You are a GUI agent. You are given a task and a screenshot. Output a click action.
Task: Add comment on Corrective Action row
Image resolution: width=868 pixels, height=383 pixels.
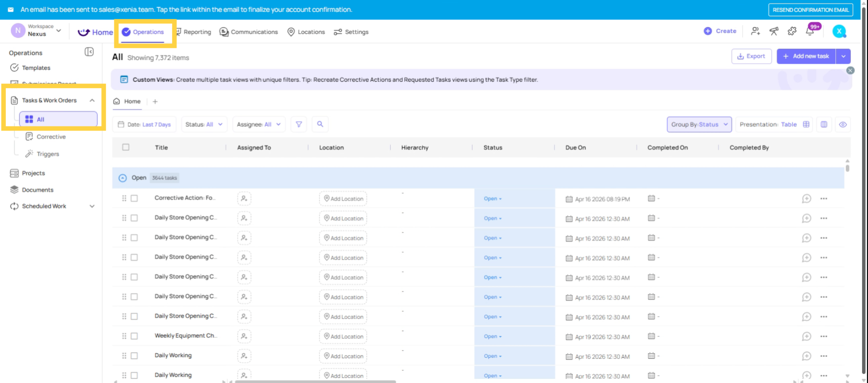[807, 199]
